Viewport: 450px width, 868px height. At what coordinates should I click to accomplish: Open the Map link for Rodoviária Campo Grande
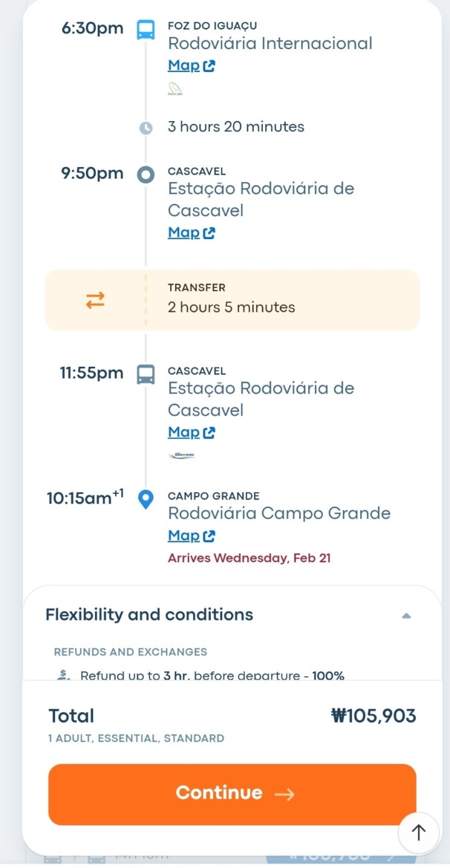[x=191, y=536]
